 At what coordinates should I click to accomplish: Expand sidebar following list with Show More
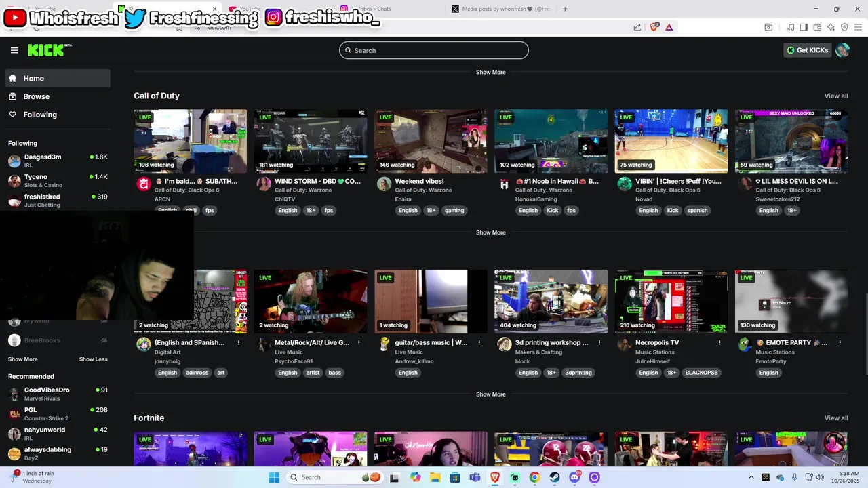tap(23, 359)
